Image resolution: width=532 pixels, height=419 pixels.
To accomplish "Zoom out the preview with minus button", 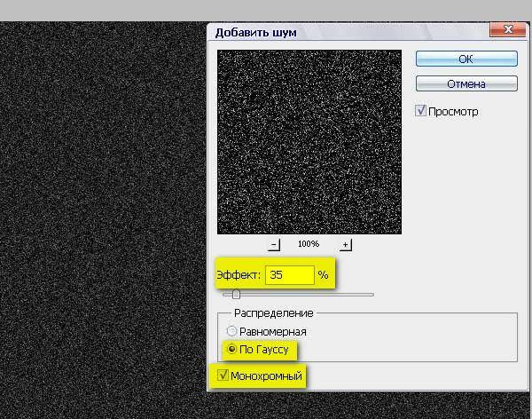I will click(273, 244).
